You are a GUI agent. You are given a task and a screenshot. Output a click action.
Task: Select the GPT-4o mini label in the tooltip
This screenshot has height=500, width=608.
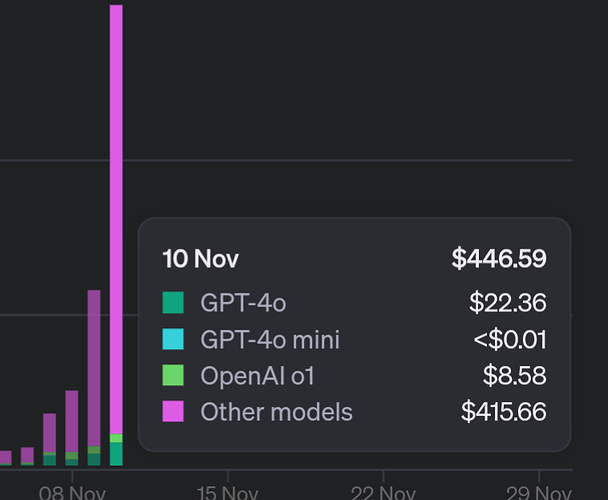[270, 339]
